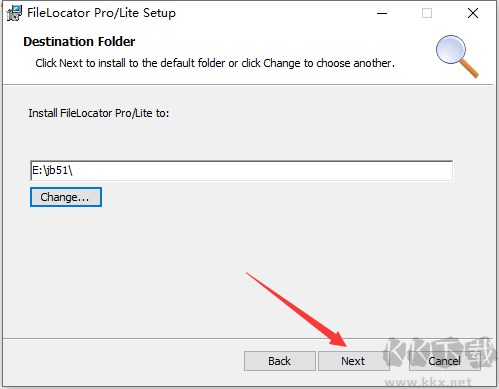Close the FileLocator Pro/Lite Setup window
This screenshot has height=389, width=499.
pos(473,13)
